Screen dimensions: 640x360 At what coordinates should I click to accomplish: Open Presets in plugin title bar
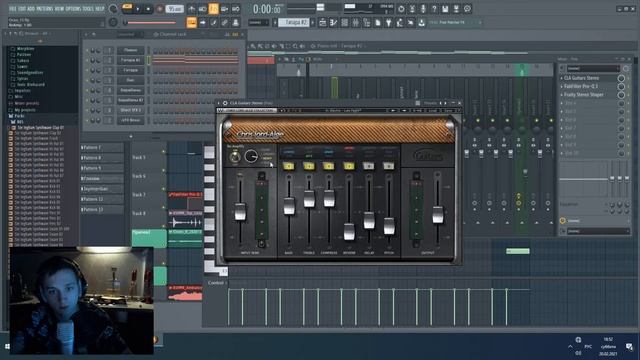(431, 103)
